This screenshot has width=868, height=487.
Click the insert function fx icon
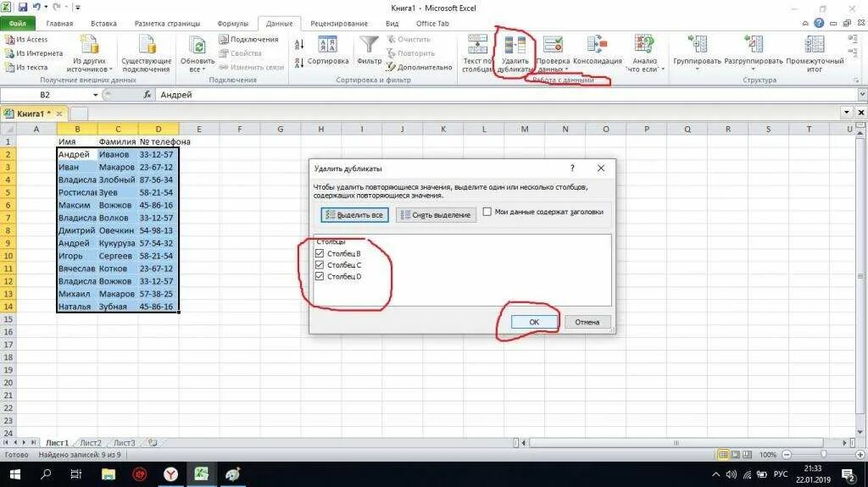tap(147, 95)
